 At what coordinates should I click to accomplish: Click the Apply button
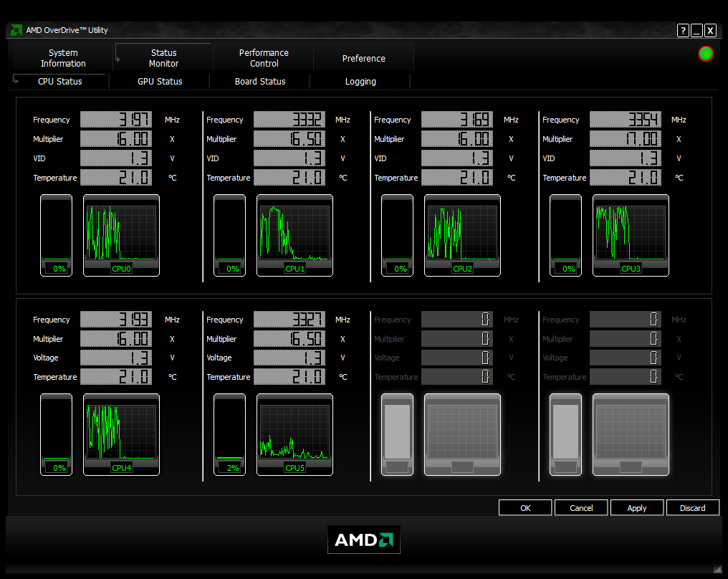click(636, 508)
